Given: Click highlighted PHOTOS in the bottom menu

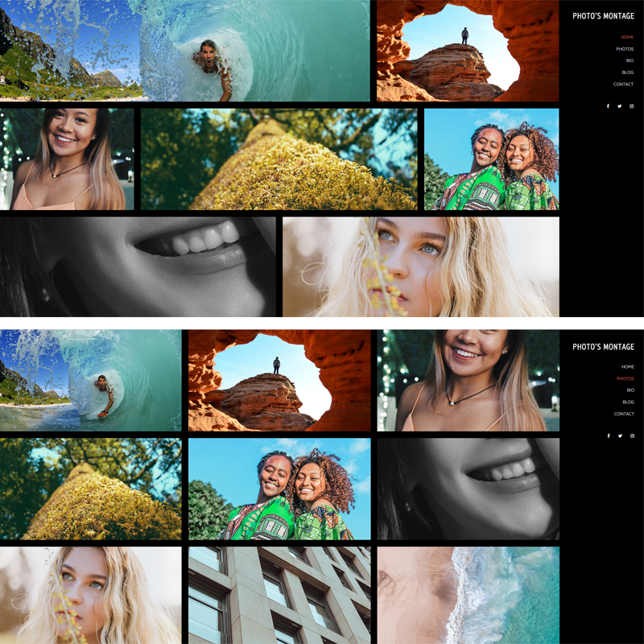Looking at the screenshot, I should click(x=625, y=378).
